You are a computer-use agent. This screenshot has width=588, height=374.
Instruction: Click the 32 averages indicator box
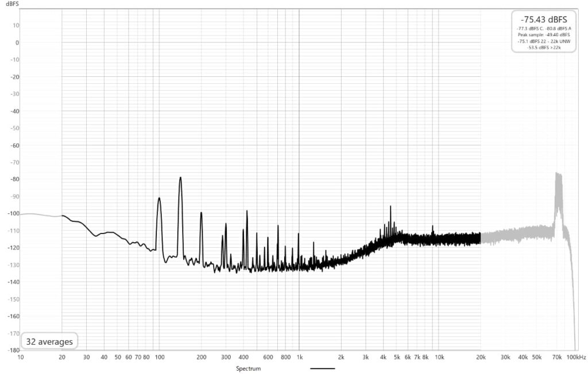(x=49, y=342)
